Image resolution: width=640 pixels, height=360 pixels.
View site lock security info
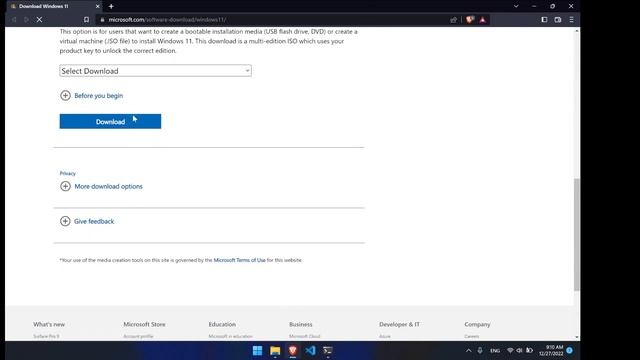point(102,20)
